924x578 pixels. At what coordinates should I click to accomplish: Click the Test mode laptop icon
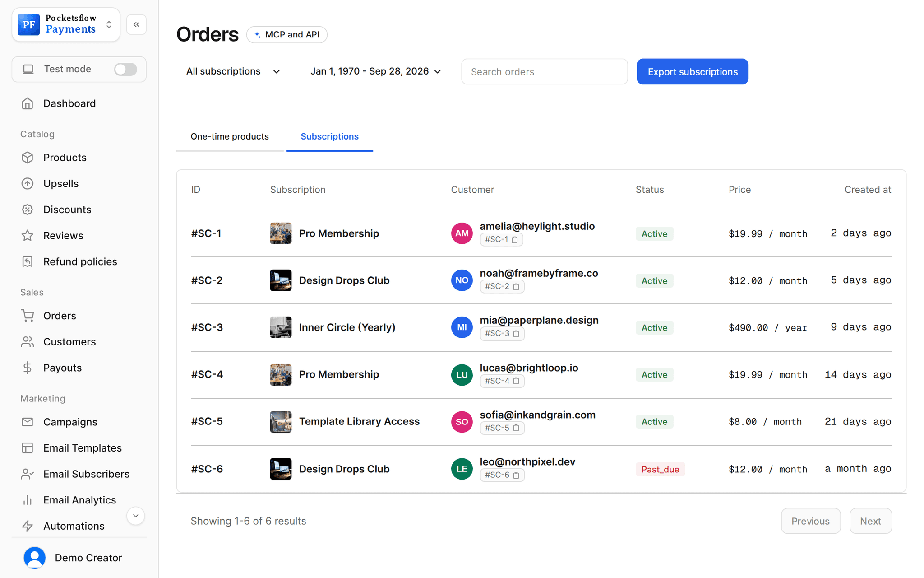tap(28, 69)
